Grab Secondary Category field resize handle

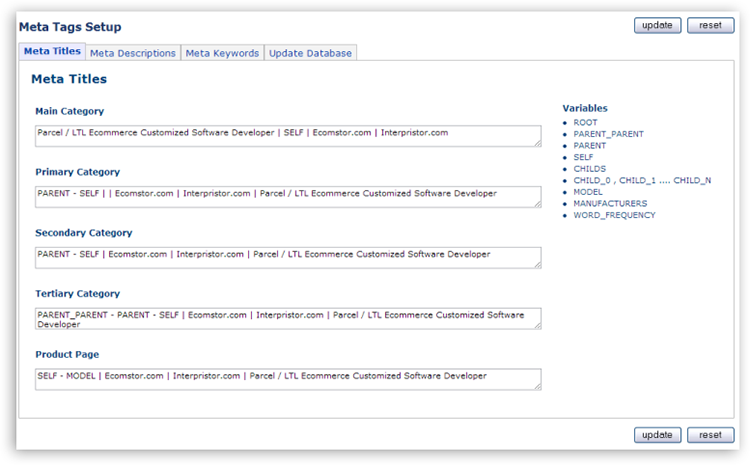[538, 265]
